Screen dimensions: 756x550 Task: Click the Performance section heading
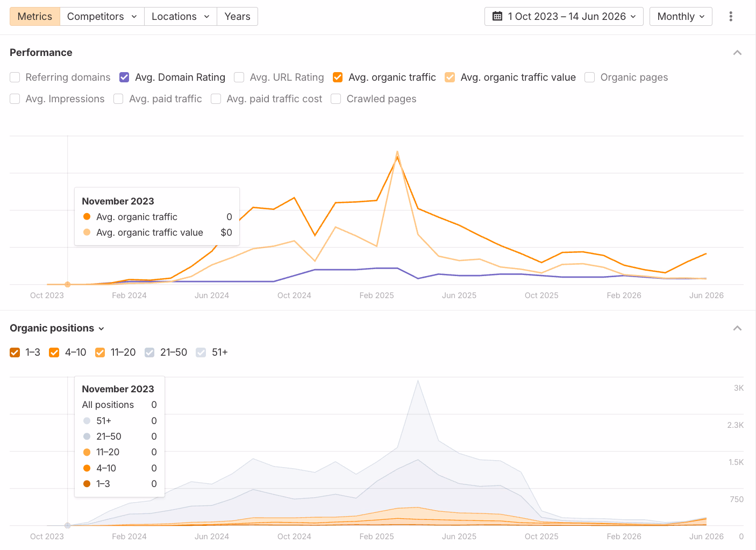41,53
